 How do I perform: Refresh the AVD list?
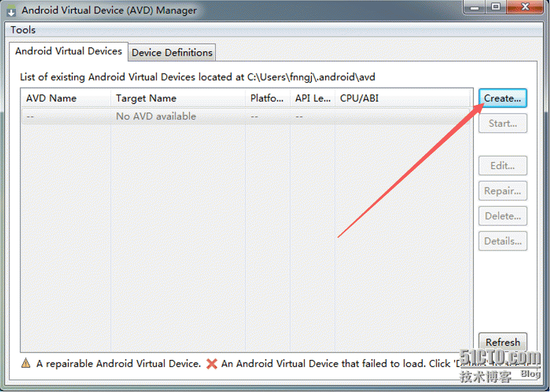pos(503,342)
